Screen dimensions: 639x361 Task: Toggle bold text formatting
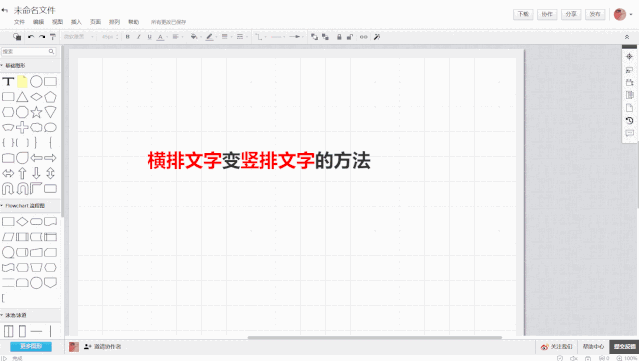point(128,37)
